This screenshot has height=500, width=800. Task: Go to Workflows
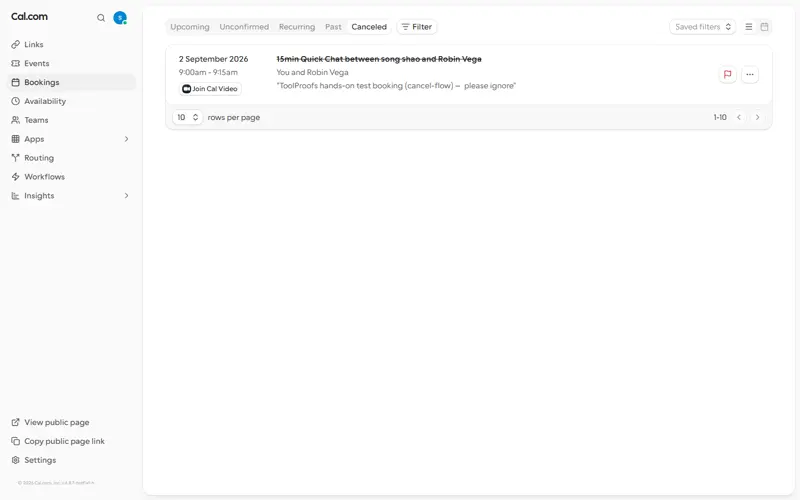(x=72, y=177)
